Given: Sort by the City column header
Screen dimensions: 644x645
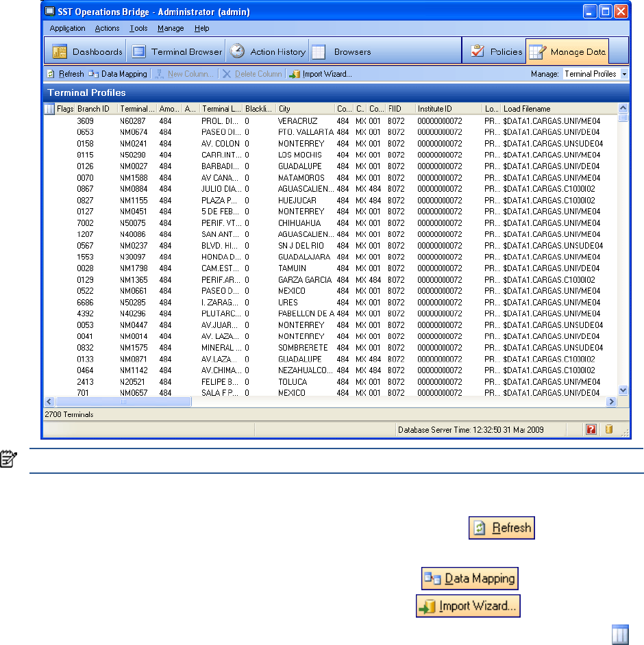Looking at the screenshot, I should pos(304,109).
